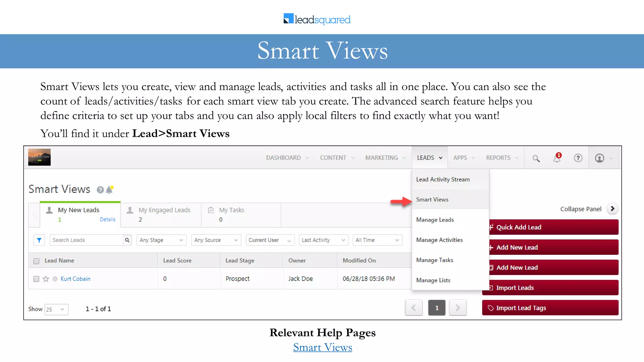Click the help icon beside Smart Views title
Screen dimensions: 644x362
point(100,190)
